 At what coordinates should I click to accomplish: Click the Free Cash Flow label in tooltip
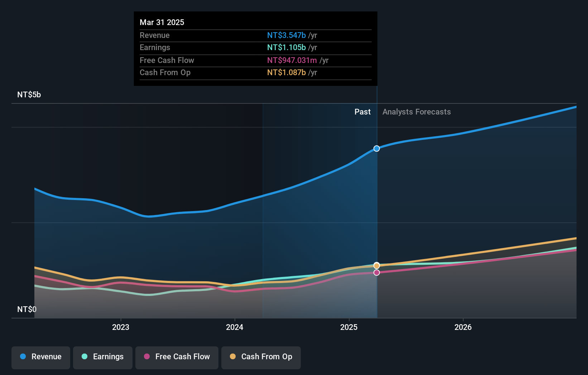click(x=167, y=60)
